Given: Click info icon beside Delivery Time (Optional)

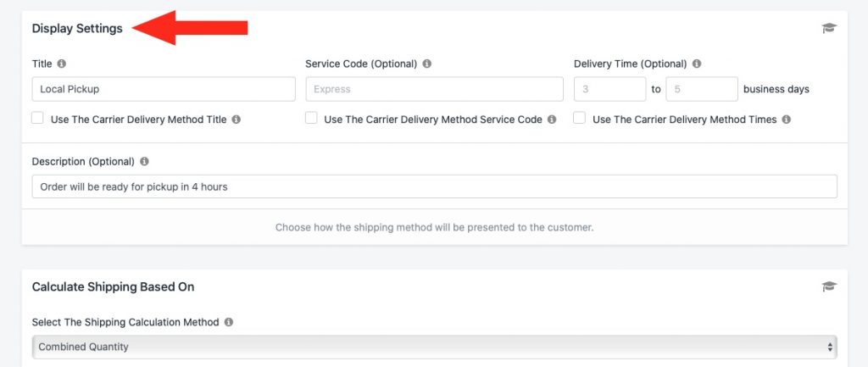Looking at the screenshot, I should point(697,64).
